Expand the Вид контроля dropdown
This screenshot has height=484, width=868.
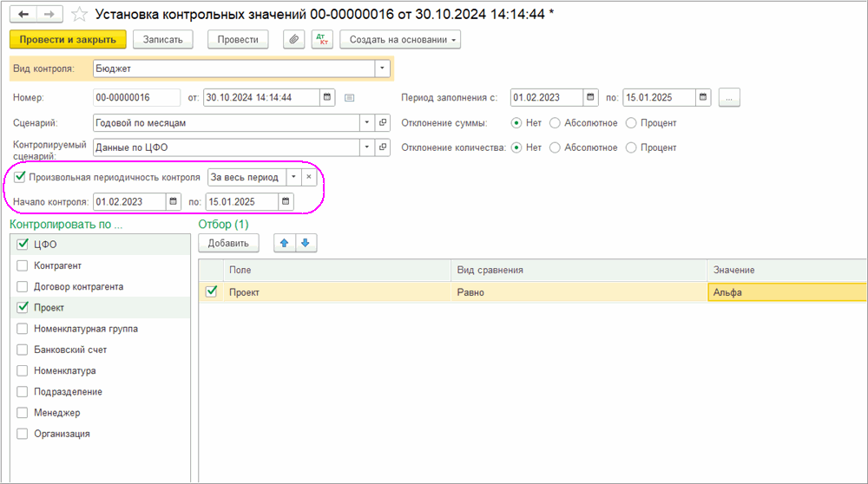click(383, 68)
